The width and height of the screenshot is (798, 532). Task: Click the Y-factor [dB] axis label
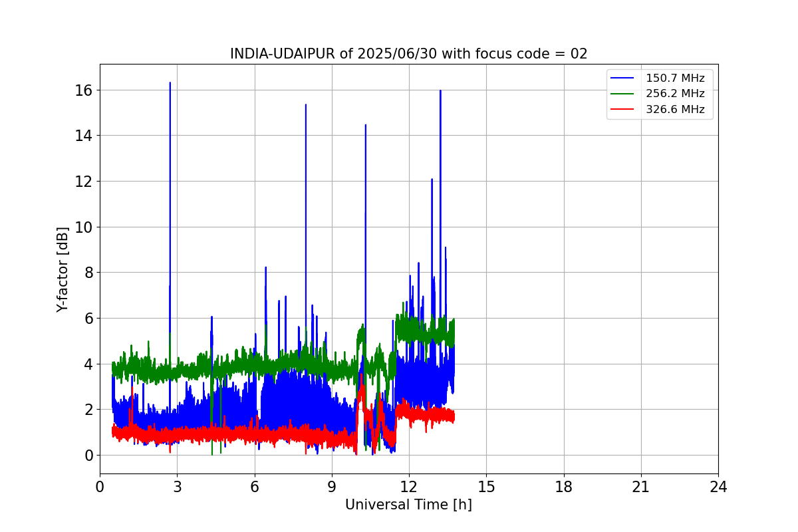coord(63,269)
